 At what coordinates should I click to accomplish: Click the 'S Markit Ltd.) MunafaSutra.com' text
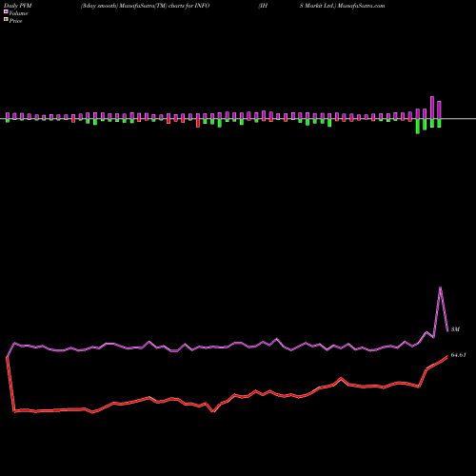tap(342, 6)
